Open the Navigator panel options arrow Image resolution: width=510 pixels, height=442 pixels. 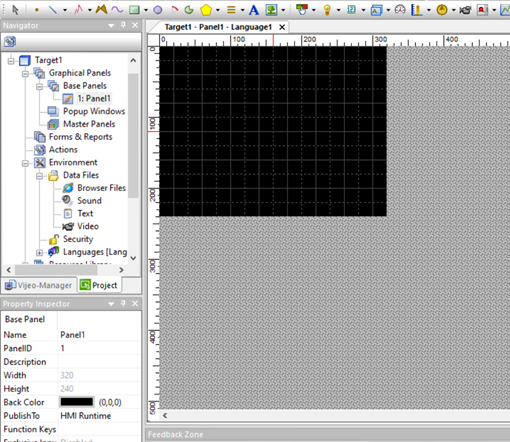pyautogui.click(x=111, y=25)
